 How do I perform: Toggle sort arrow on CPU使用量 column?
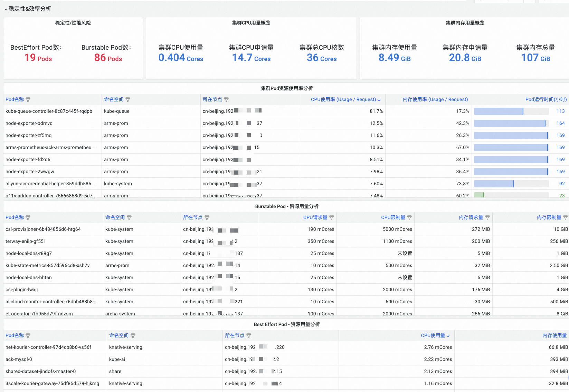coord(448,336)
